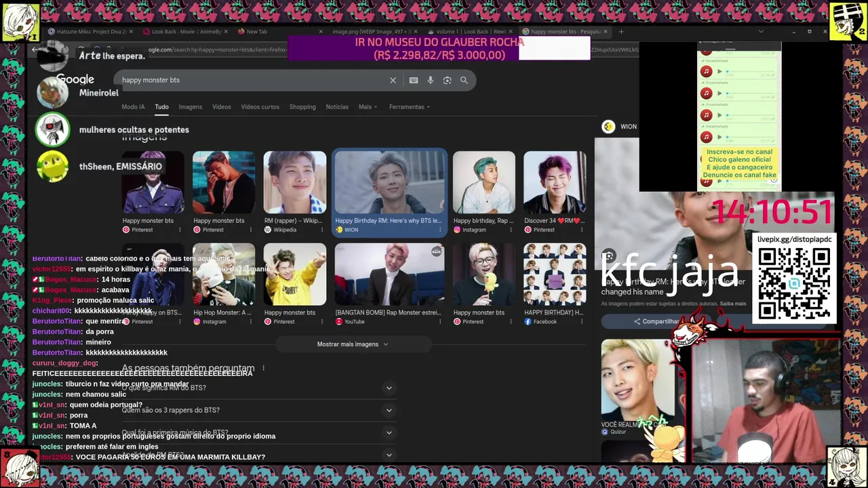Click the Wikipedia source icon under RM (rapper)
868x488 pixels.
tap(268, 230)
